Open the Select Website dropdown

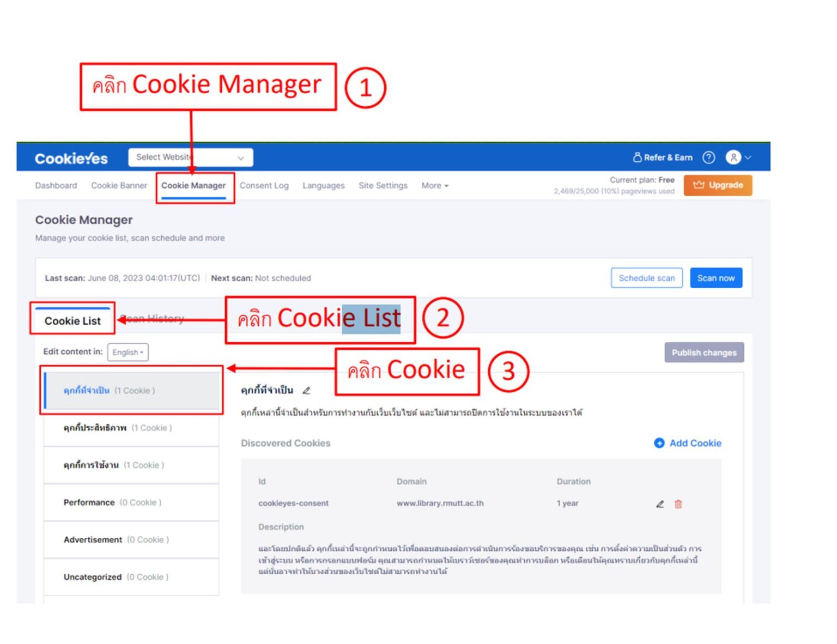click(x=191, y=157)
